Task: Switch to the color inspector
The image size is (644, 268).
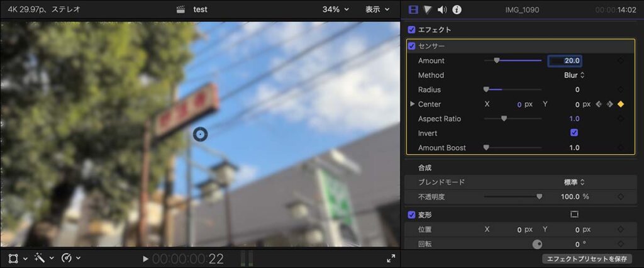Action: (x=428, y=9)
